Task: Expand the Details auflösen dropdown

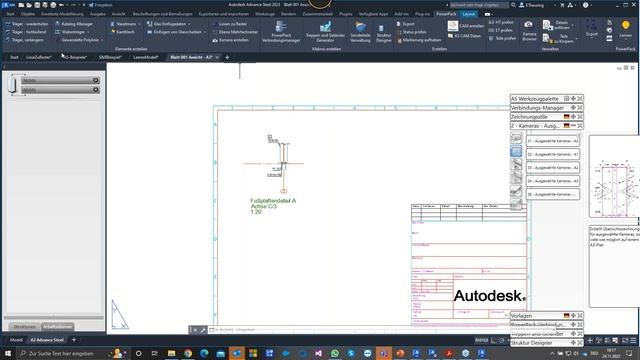Action: [573, 25]
